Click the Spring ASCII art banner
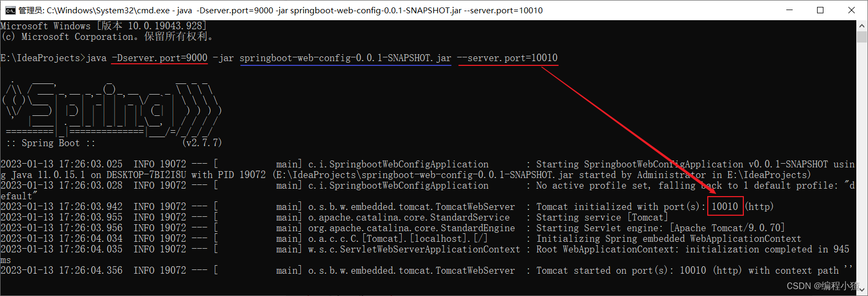The image size is (868, 296). [111, 109]
